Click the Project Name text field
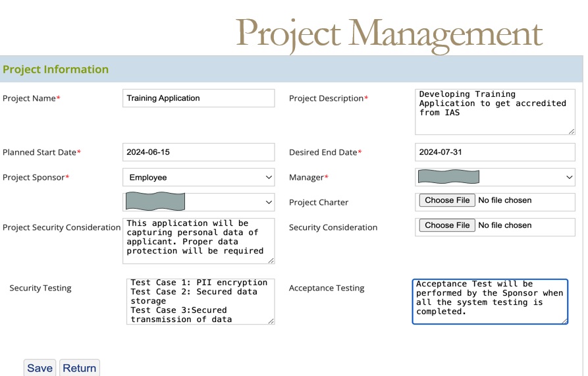Viewport: 588px width, 376px height. 198,98
